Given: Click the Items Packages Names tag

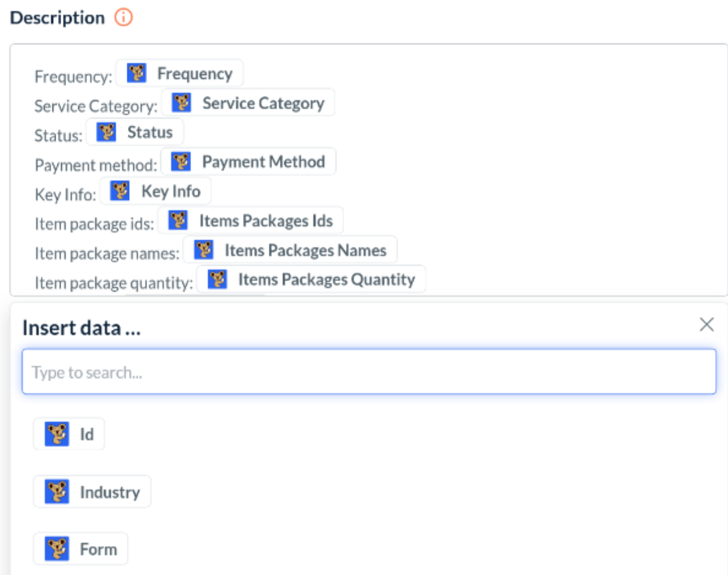Looking at the screenshot, I should point(290,250).
